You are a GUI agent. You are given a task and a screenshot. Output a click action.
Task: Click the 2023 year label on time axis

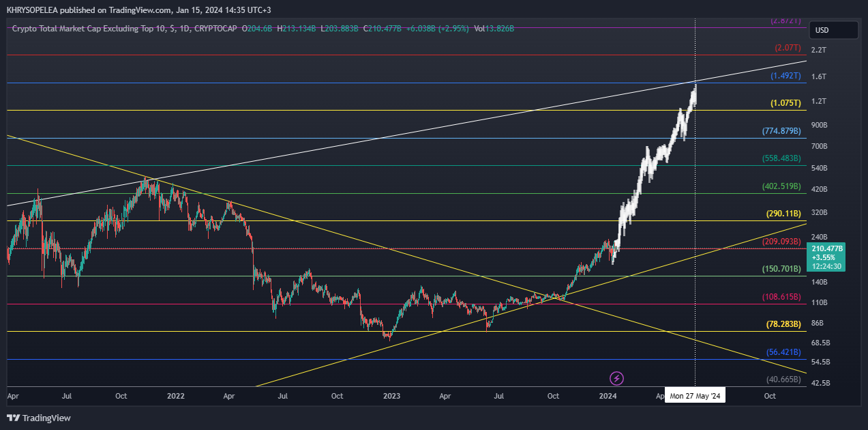coord(391,396)
